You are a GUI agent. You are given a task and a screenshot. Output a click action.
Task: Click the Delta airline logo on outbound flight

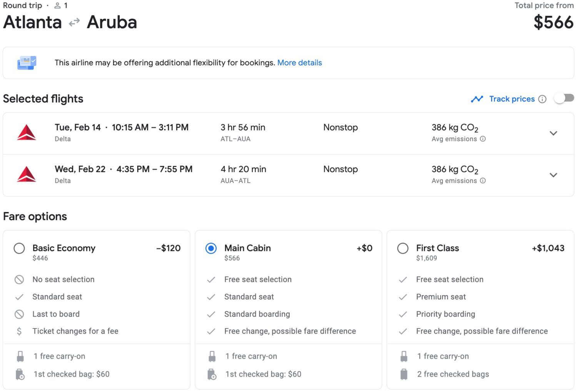[27, 133]
